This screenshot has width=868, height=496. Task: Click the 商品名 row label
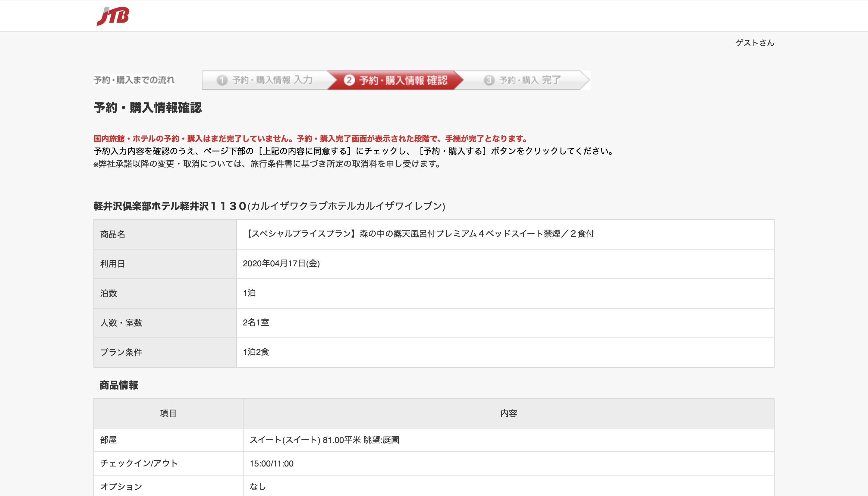pyautogui.click(x=113, y=234)
